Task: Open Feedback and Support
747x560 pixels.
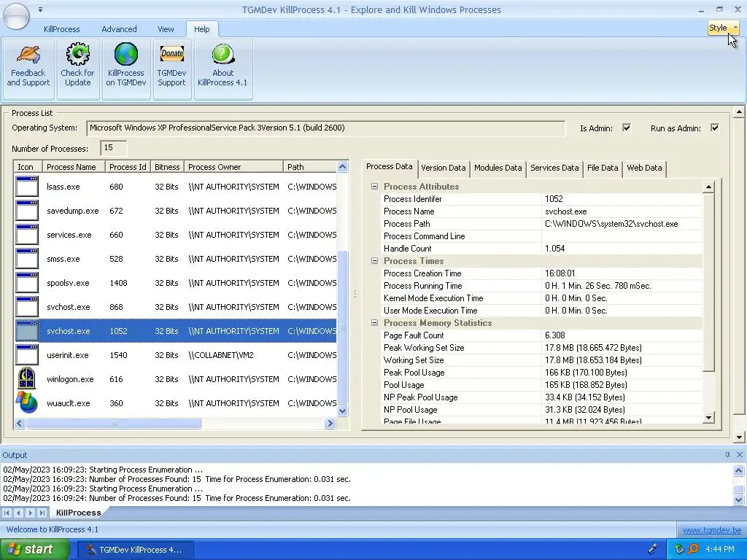Action: click(28, 69)
